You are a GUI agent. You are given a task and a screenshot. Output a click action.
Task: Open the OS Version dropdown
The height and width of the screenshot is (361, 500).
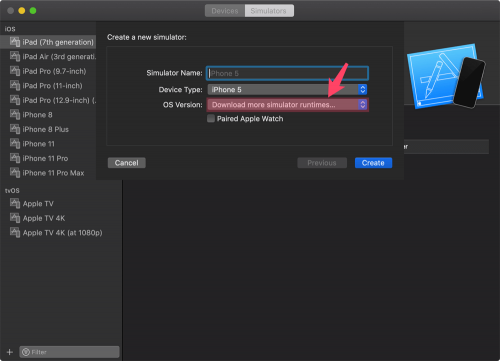(288, 105)
